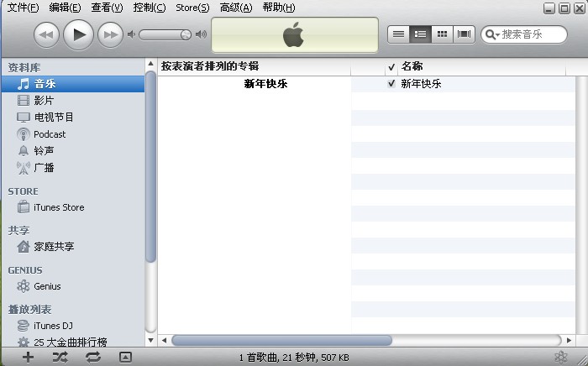588x366 pixels.
Task: Open the 控制(C) menu
Action: click(x=150, y=8)
